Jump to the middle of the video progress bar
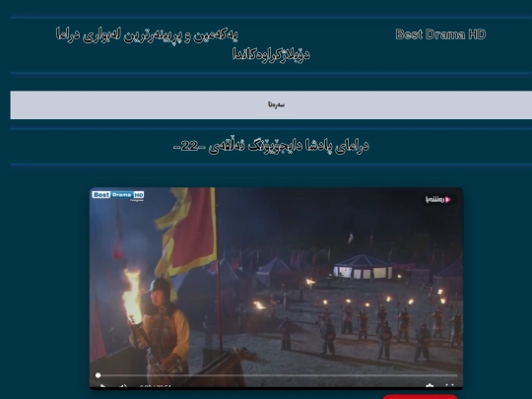Viewport: 532px width, 399px height. (x=277, y=375)
